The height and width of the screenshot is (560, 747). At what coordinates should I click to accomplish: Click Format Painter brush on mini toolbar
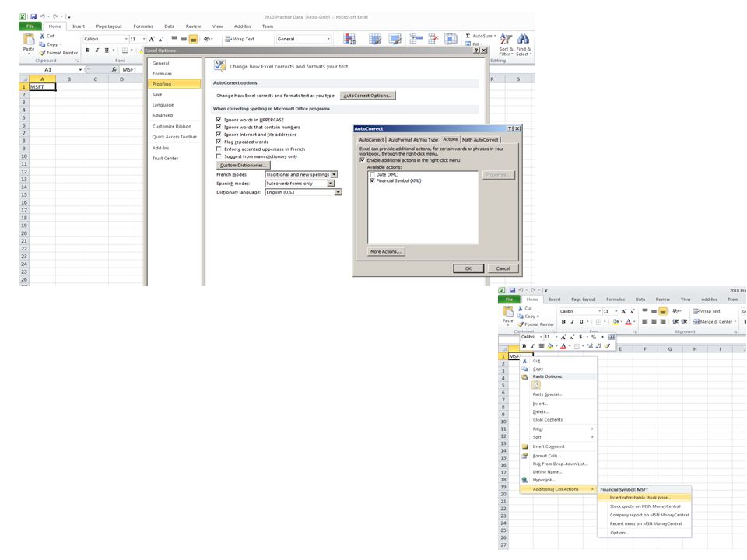coord(608,345)
